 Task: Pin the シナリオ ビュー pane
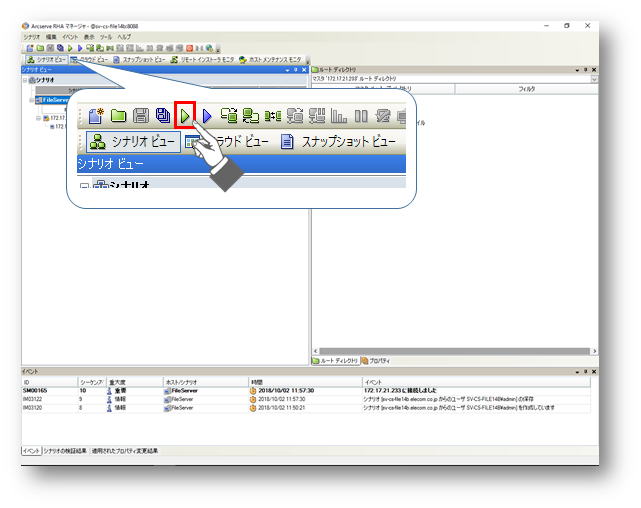click(296, 70)
